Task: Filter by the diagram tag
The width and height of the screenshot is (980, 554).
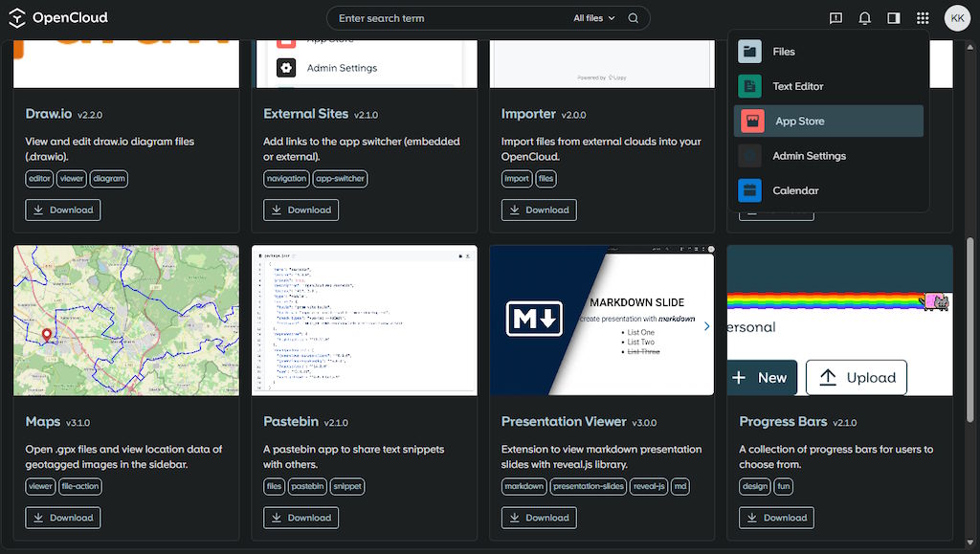Action: 109,179
